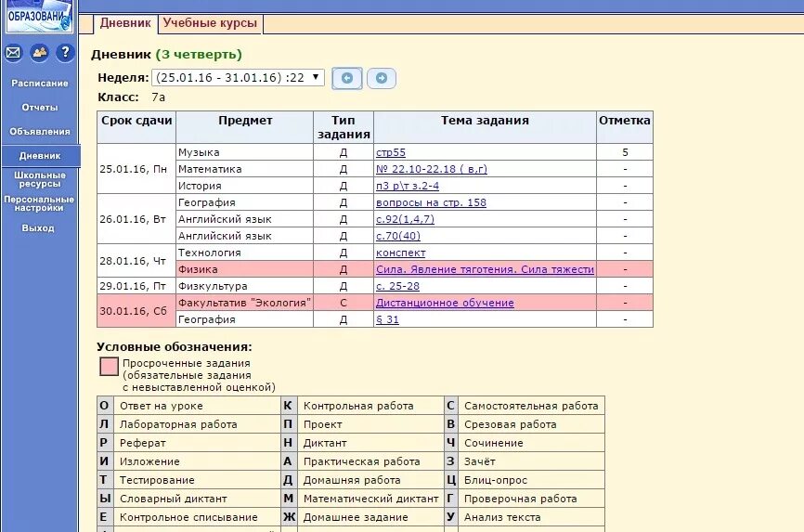This screenshot has height=532, width=804.
Task: Click the 29.01.16, Пт date cell
Action: click(x=136, y=286)
